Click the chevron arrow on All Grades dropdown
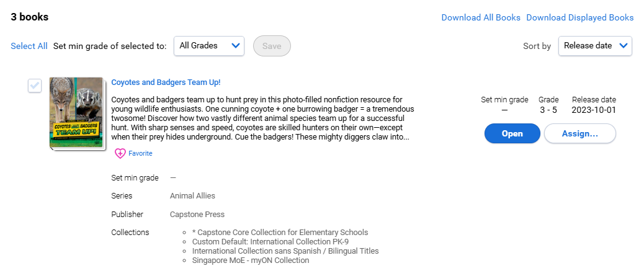Image resolution: width=644 pixels, height=276 pixels. pos(236,46)
